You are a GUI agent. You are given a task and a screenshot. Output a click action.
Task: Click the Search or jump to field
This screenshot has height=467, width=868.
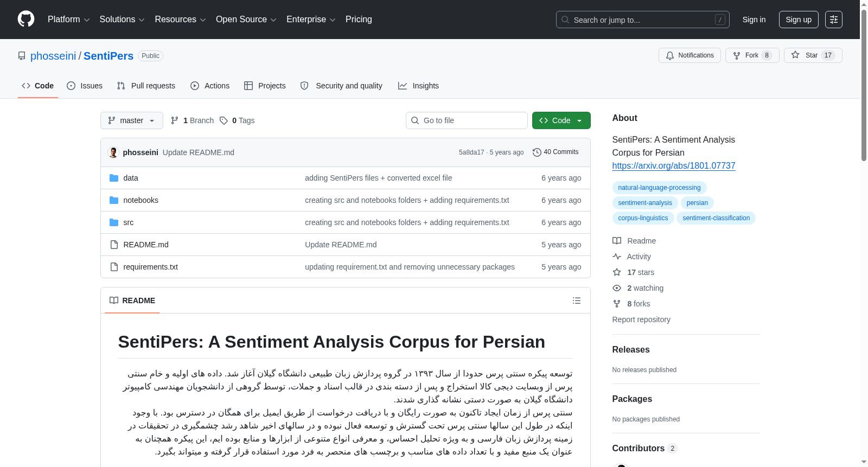643,20
